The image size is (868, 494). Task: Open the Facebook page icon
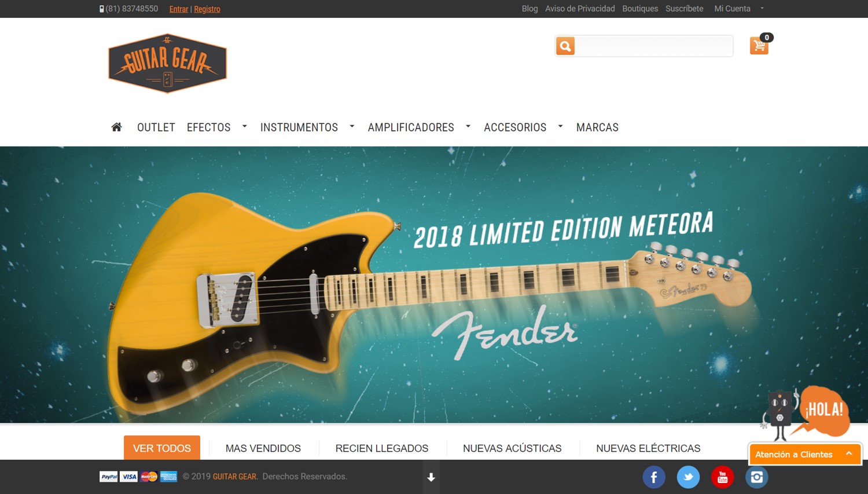[654, 477]
